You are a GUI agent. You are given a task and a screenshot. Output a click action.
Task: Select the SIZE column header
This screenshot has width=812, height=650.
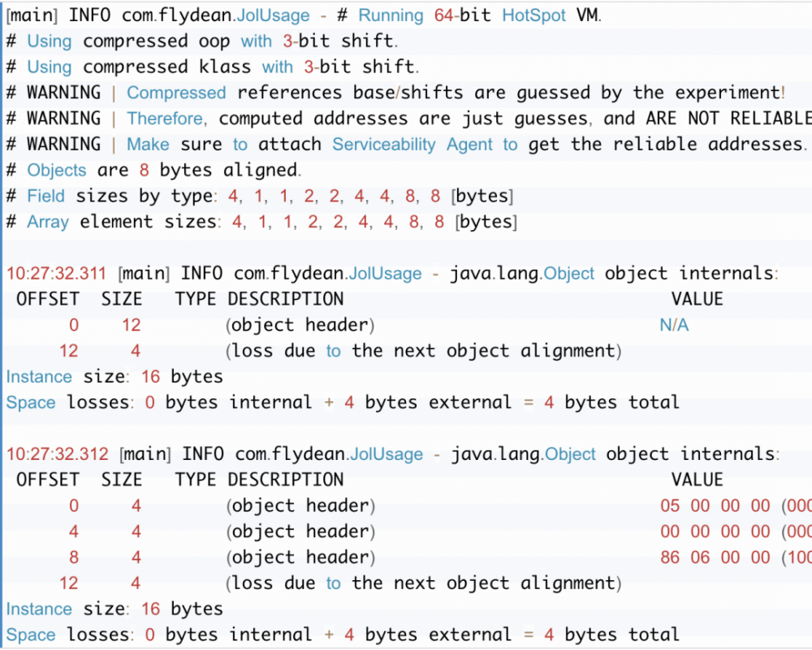(121, 299)
